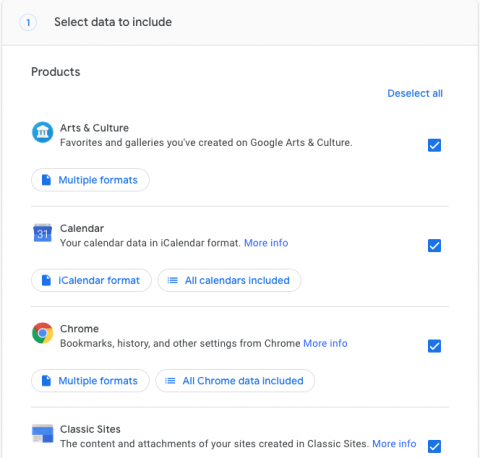480x458 pixels.
Task: Open the iCalendar format options
Action: tap(91, 280)
